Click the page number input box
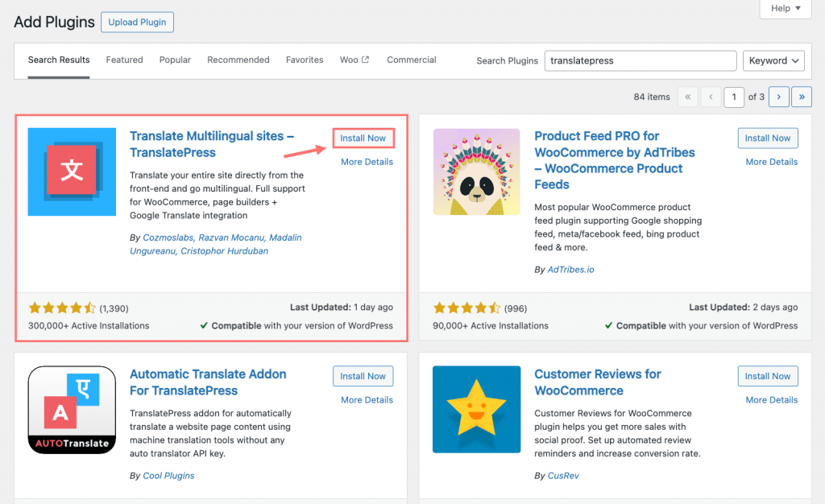 tap(734, 96)
